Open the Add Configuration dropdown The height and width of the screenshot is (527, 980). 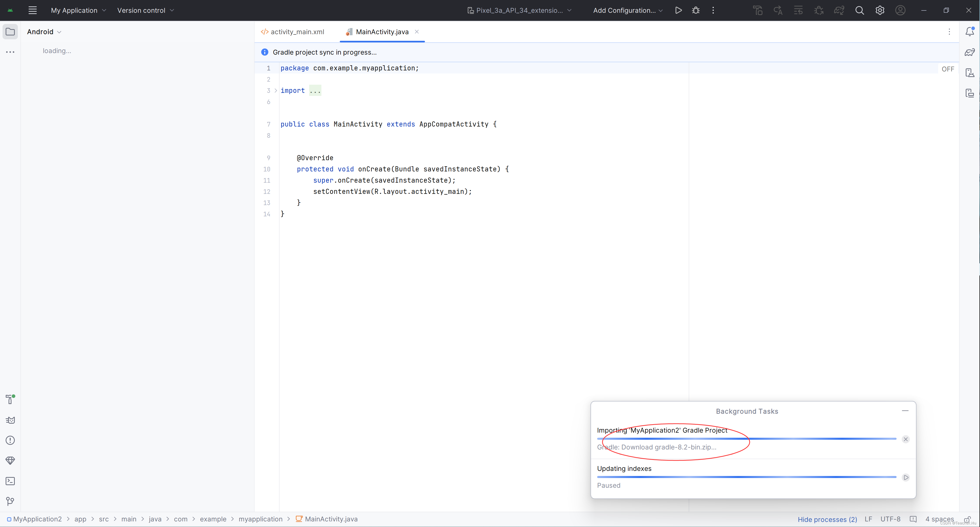pyautogui.click(x=628, y=10)
